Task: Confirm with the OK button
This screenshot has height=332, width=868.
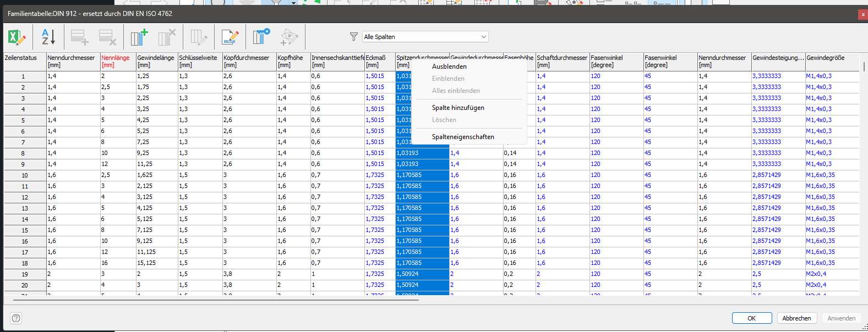Action: pos(751,318)
